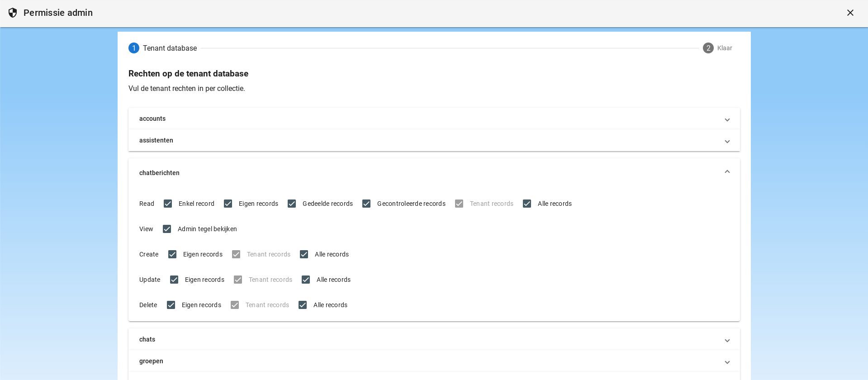Close the Permissie admin dialog

pos(850,13)
